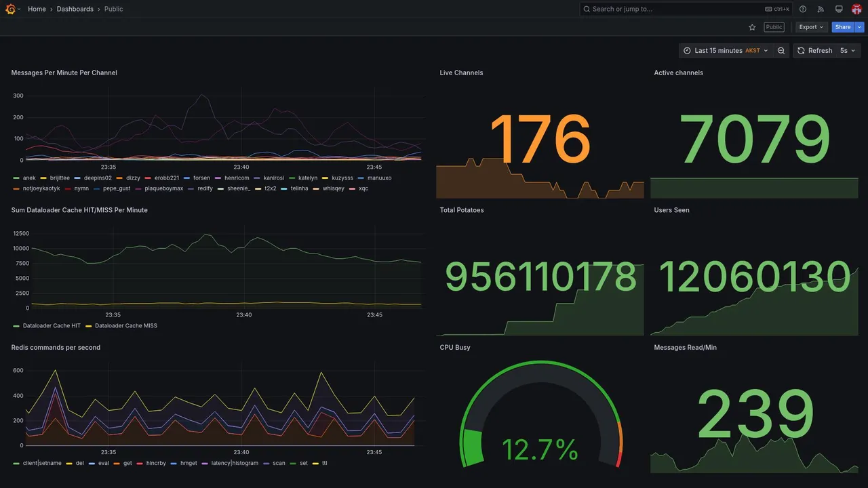Viewport: 868px width, 488px height.
Task: Toggle the forsen series in legend
Action: [201, 178]
